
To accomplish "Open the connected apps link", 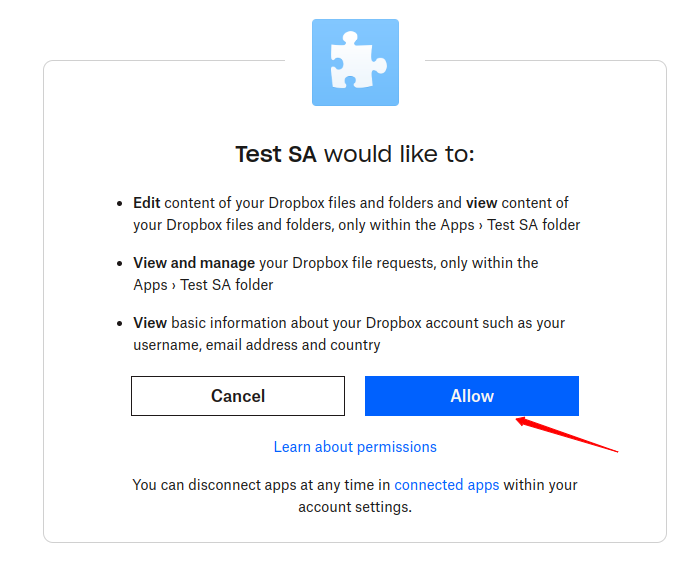I will (x=446, y=484).
